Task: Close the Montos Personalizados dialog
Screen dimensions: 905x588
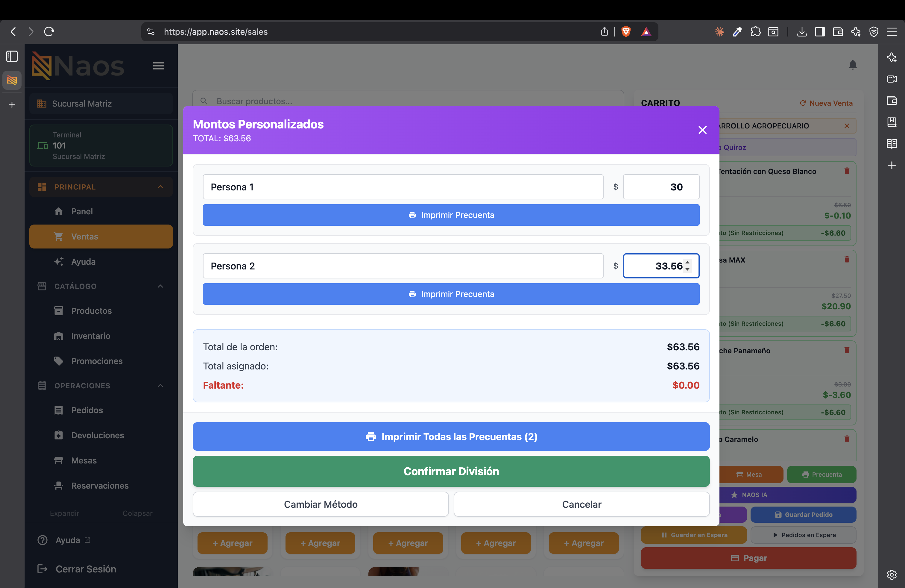Action: click(702, 130)
